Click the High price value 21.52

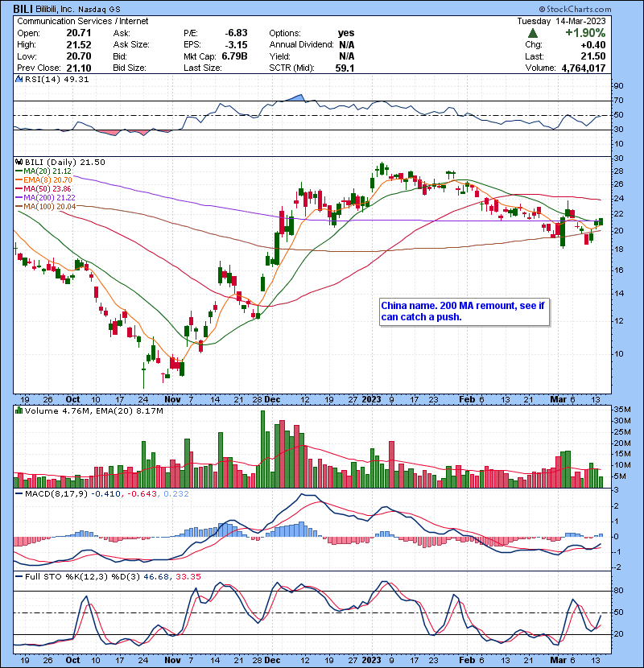tap(79, 45)
